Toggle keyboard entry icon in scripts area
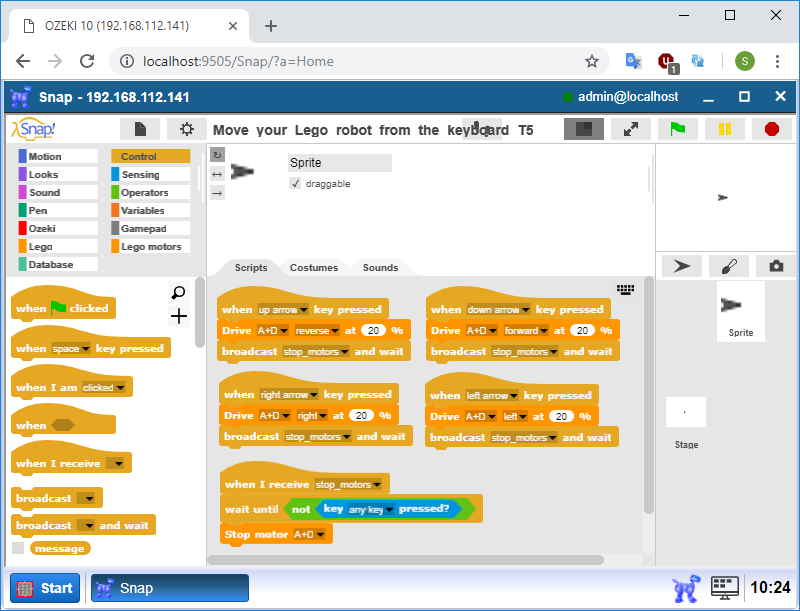 pos(626,290)
